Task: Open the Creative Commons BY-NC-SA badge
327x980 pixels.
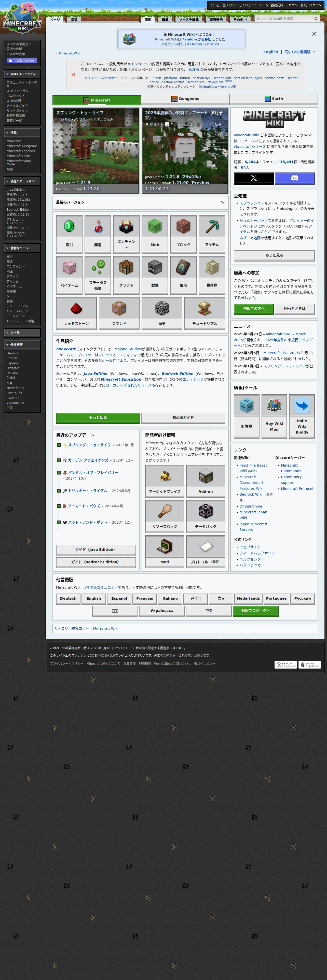Action: click(285, 664)
